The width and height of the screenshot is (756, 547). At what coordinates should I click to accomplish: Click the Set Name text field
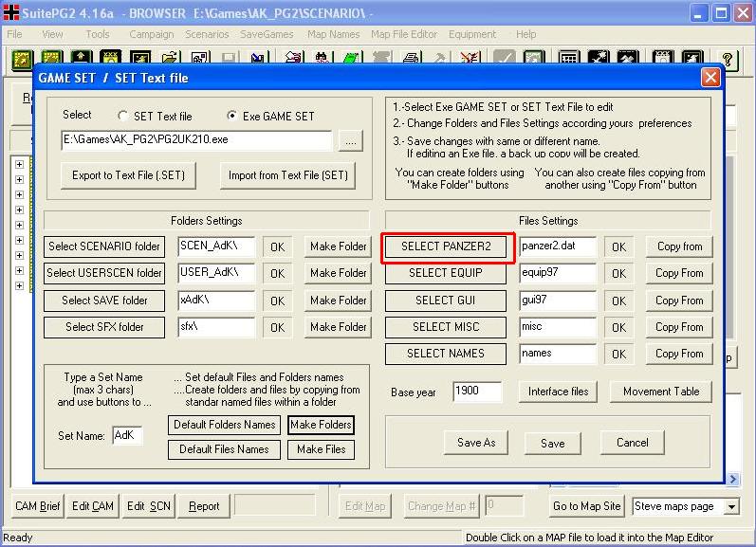coord(127,436)
